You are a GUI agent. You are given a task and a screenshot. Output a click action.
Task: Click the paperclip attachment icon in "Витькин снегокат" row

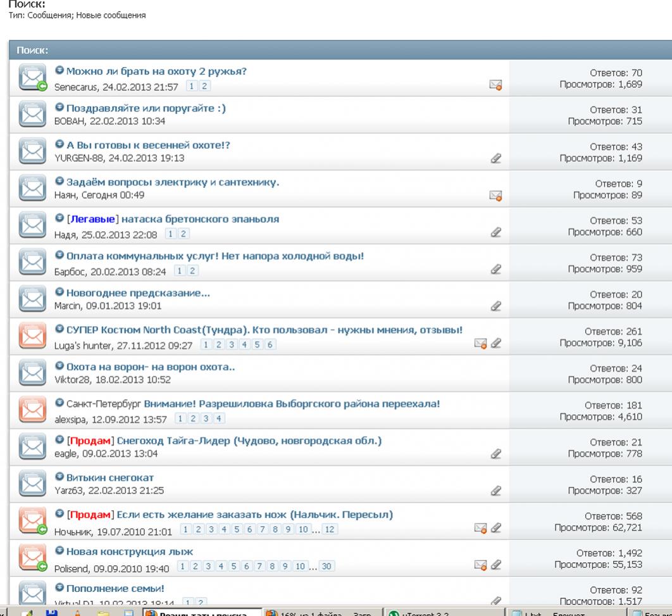tap(496, 490)
